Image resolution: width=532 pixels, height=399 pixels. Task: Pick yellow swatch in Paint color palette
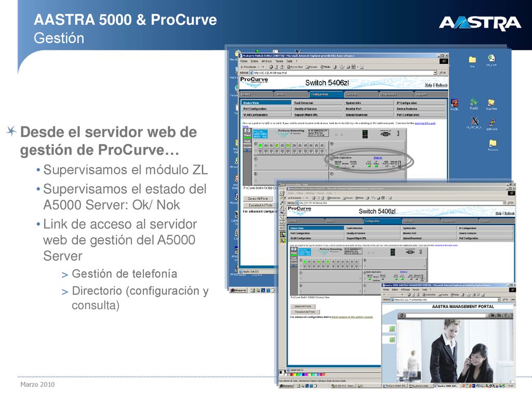point(295,375)
